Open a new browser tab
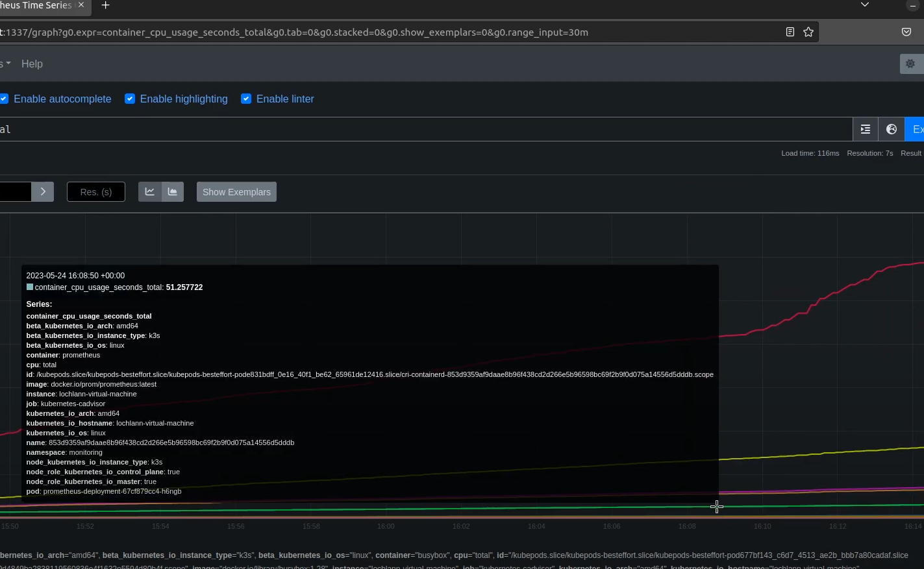 pos(105,5)
